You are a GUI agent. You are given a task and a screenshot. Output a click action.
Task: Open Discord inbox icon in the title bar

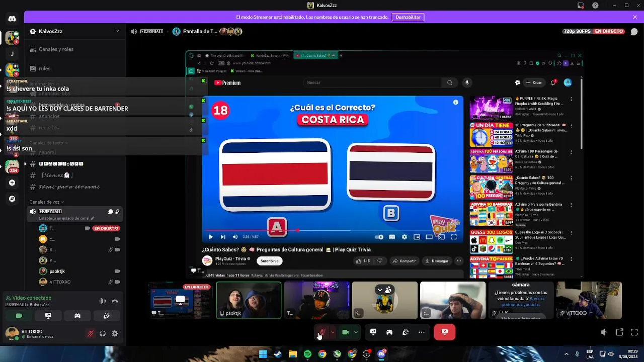pos(581,6)
